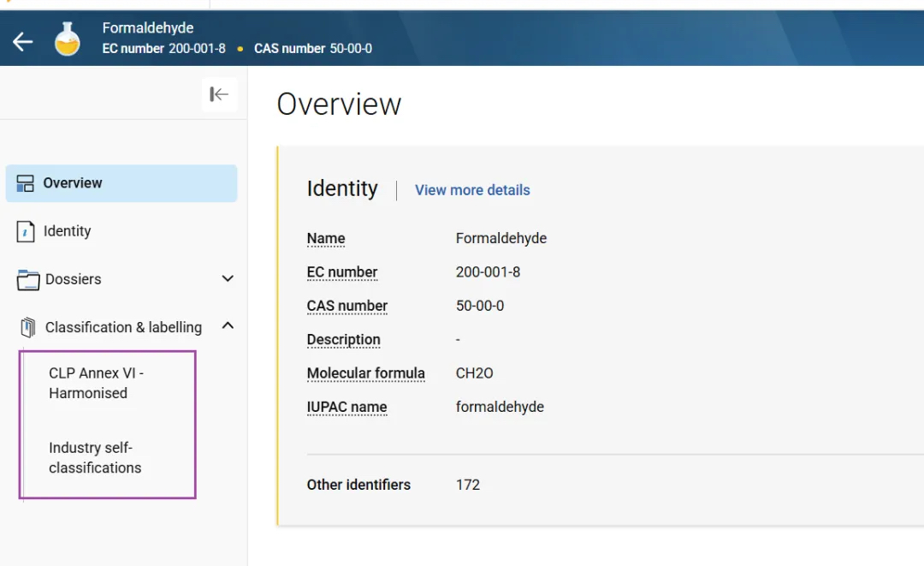Click the Identity card heading
Screen dimensions: 924x566
tap(341, 188)
